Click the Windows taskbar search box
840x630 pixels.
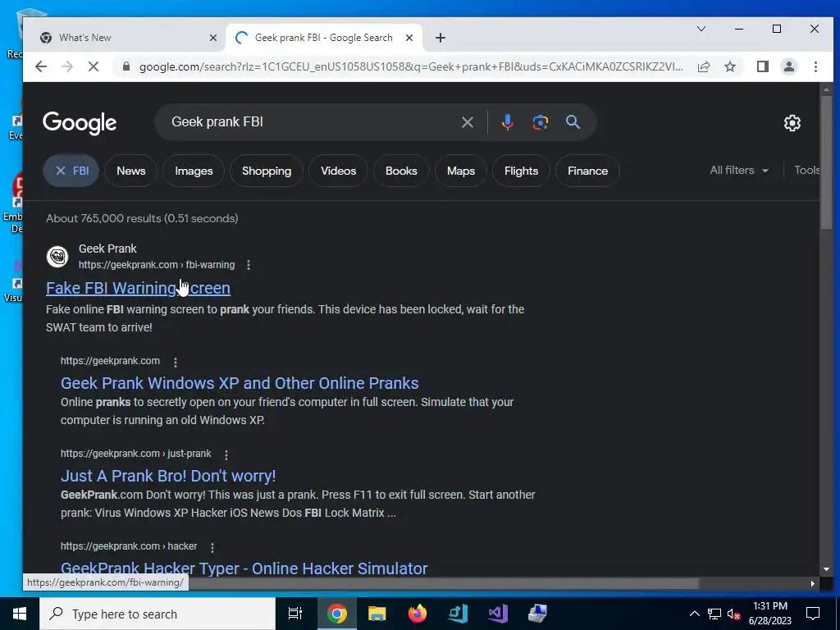pos(157,614)
